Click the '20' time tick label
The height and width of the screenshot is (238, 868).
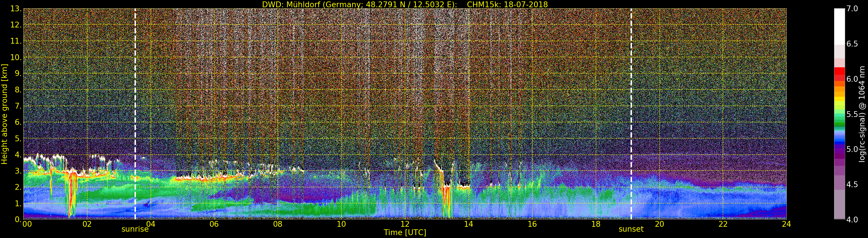coord(659,224)
